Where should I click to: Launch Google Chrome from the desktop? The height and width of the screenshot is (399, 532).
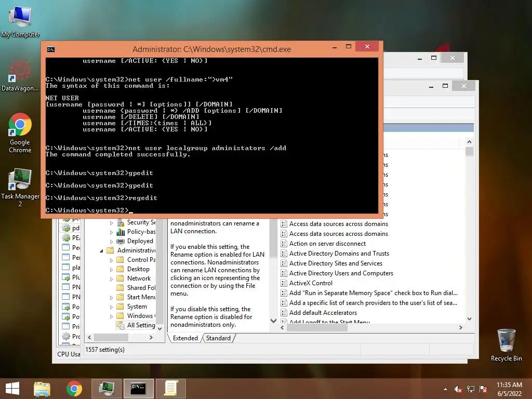click(20, 132)
